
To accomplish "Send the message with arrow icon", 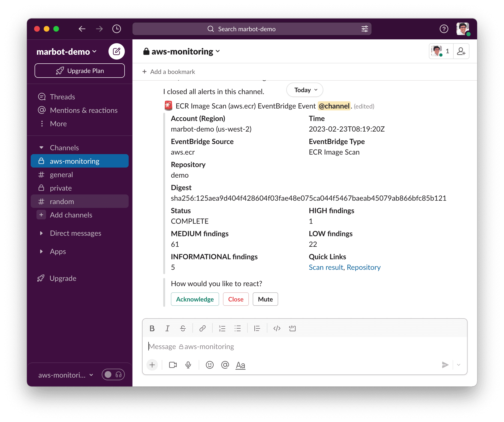I will (445, 365).
